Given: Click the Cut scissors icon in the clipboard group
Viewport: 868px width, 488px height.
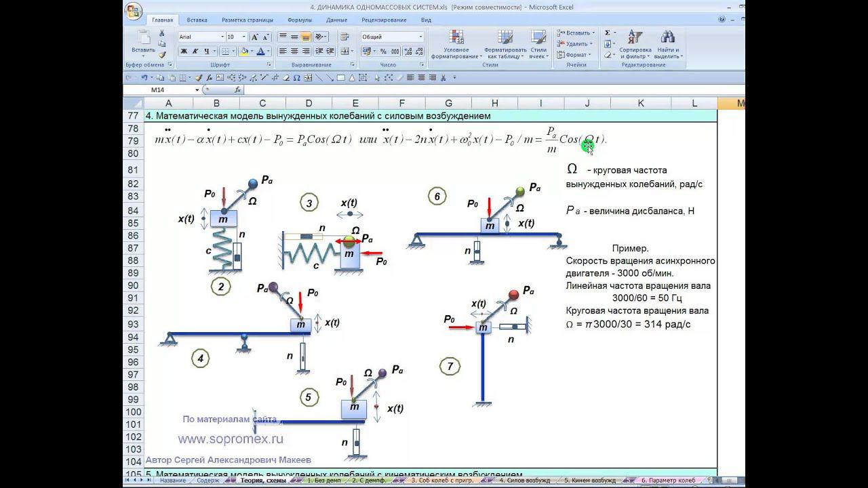Looking at the screenshot, I should [162, 33].
